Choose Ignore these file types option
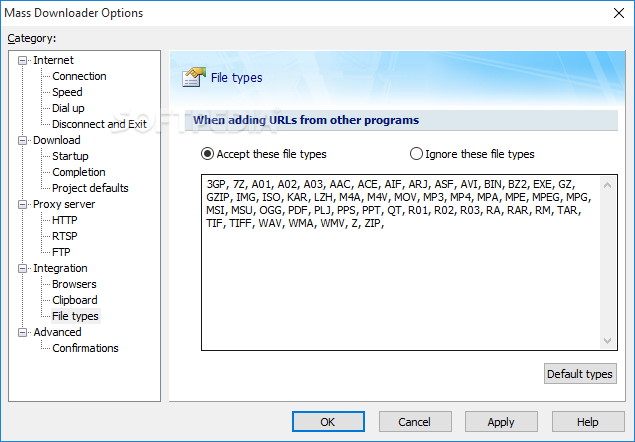This screenshot has width=635, height=442. click(417, 154)
